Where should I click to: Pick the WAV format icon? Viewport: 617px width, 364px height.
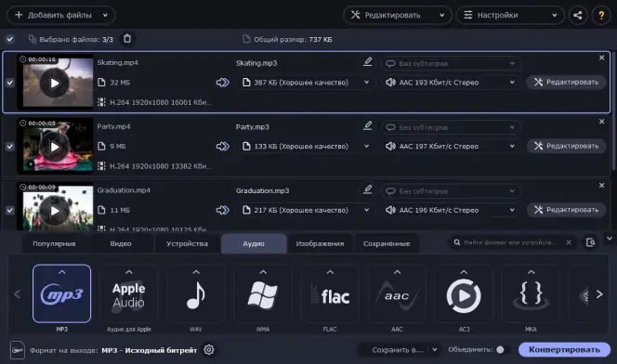pyautogui.click(x=195, y=293)
